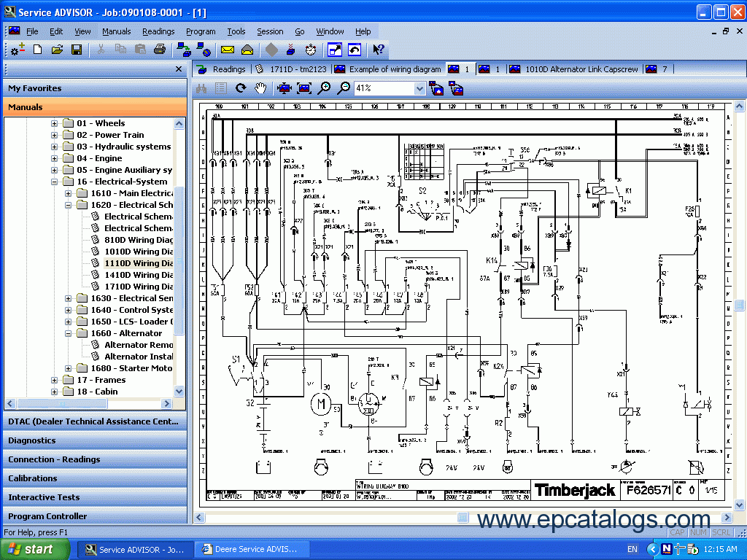Click the Paste clipboard icon
Screen dimensions: 747x560
[140, 49]
